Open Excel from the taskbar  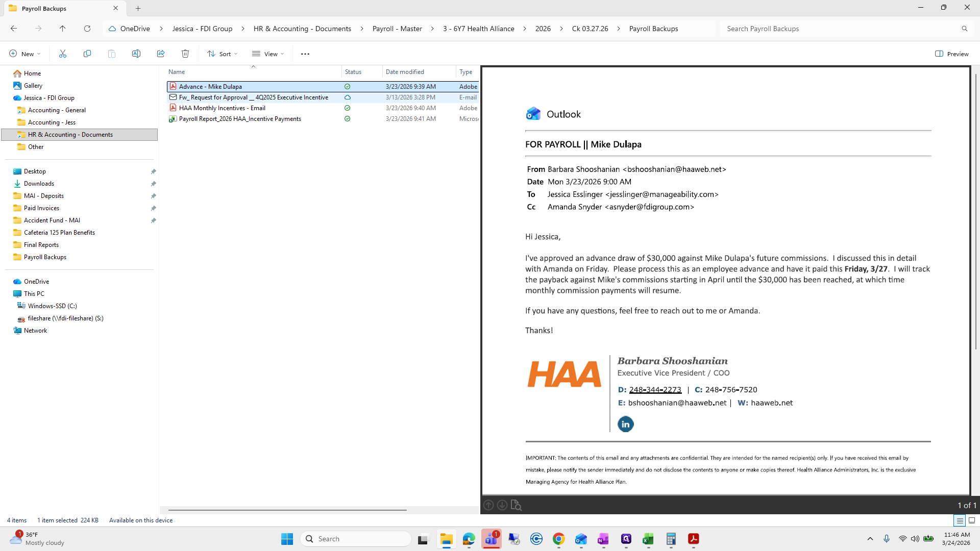[x=649, y=539]
